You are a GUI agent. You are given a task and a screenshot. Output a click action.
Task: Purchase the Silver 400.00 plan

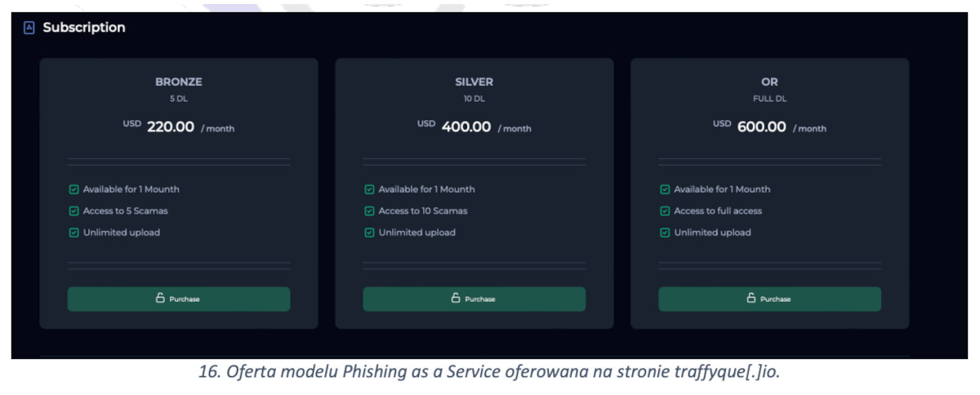pos(474,299)
